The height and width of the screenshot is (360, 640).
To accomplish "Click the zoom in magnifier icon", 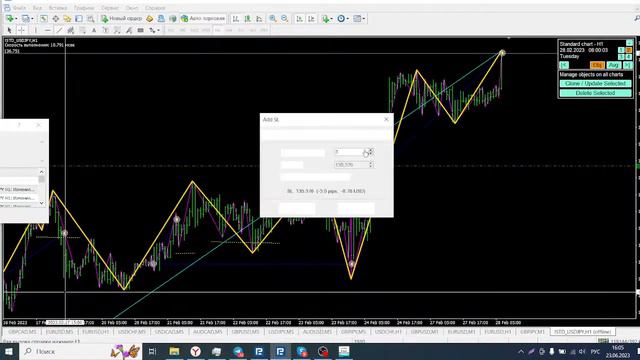I will pos(273,18).
